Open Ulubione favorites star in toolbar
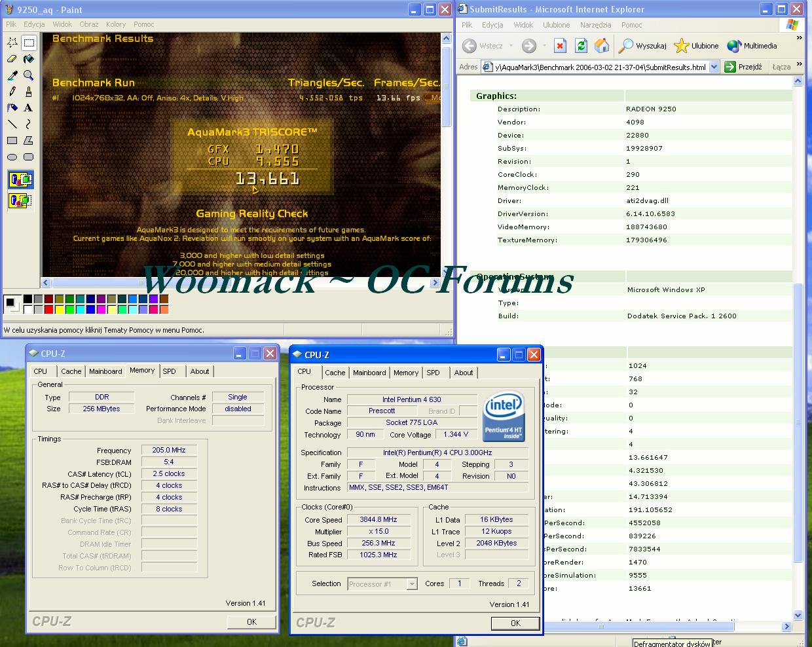This screenshot has height=647, width=812. click(697, 46)
